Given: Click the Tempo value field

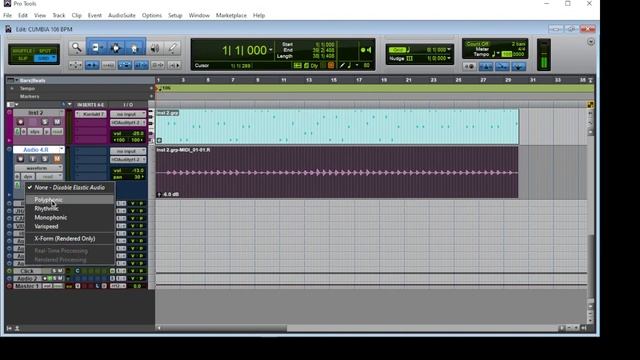Looking at the screenshot, I should pos(513,54).
